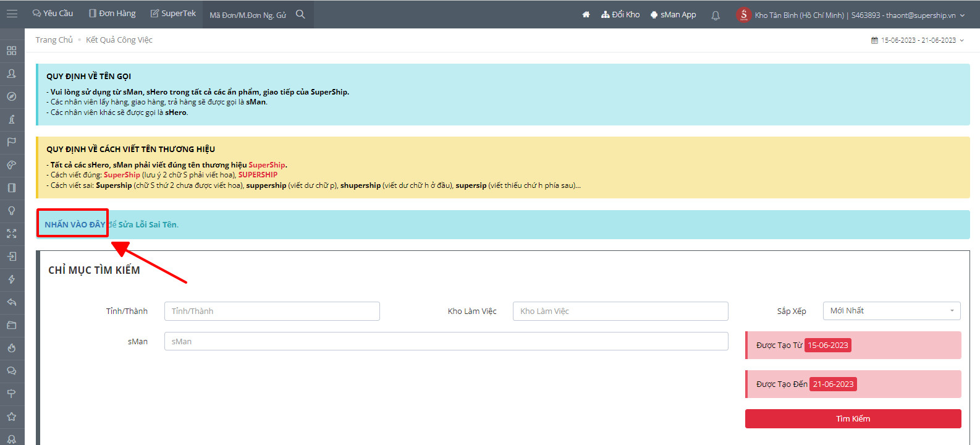Click the red SuperShip avatar logo
980x445 pixels.
click(x=743, y=15)
